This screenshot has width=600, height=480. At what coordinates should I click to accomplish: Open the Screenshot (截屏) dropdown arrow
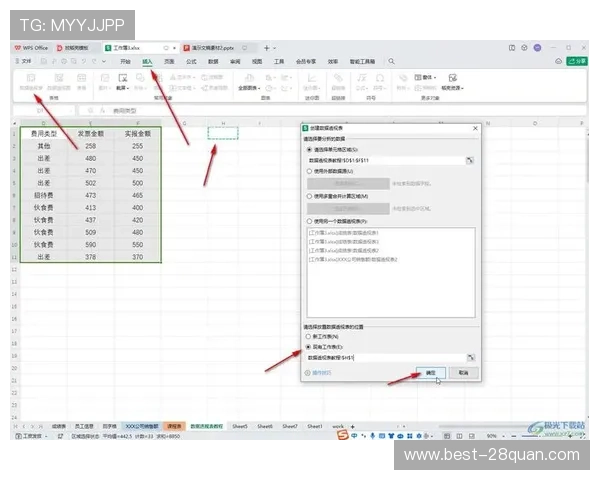(128, 88)
